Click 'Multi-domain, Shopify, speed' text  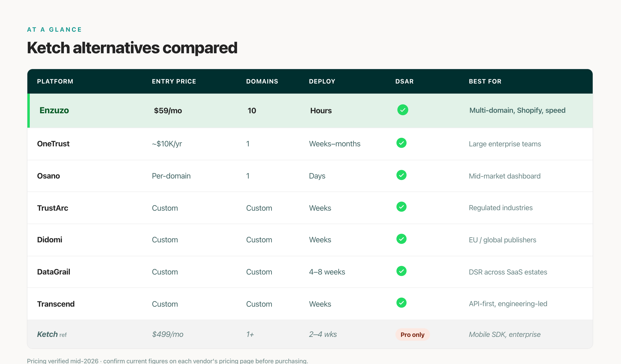click(x=518, y=110)
